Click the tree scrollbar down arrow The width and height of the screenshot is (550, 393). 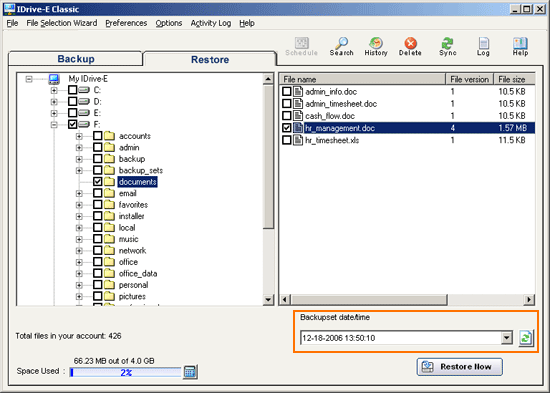[x=268, y=300]
